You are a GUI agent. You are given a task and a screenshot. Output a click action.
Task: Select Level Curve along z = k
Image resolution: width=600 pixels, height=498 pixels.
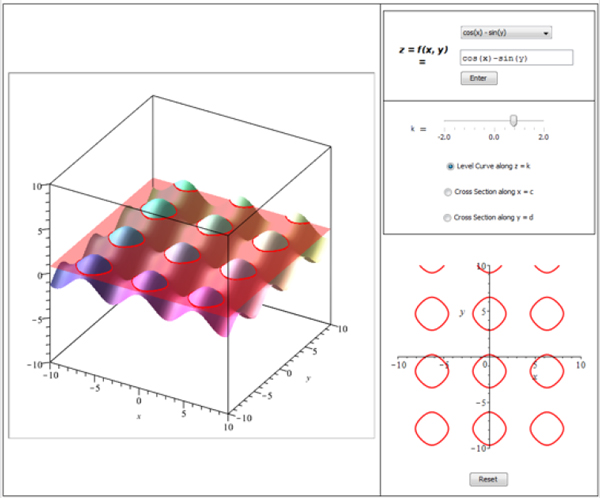pos(451,166)
